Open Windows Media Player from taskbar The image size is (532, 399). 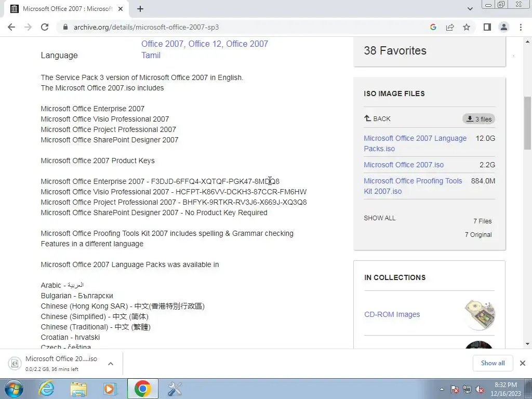point(110,389)
